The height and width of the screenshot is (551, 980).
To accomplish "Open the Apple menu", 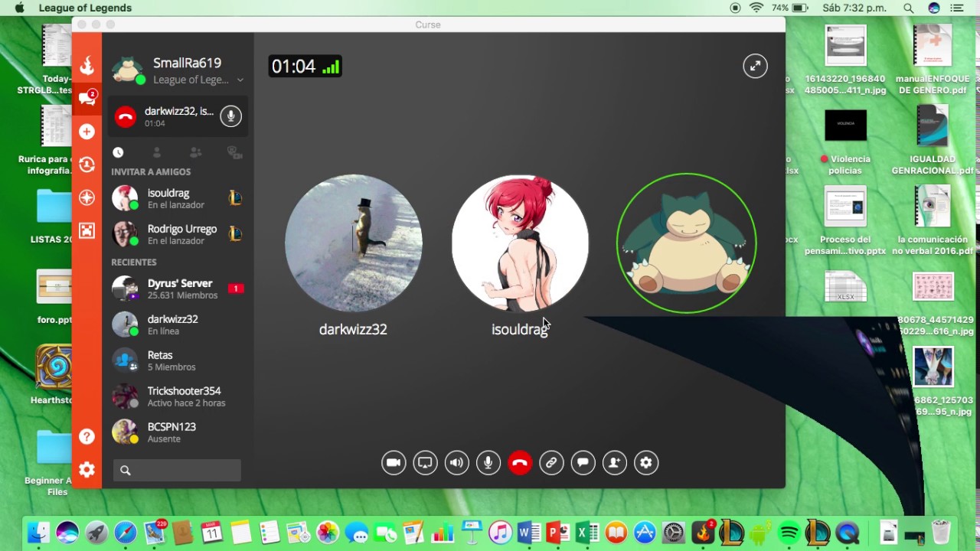I will coord(20,8).
